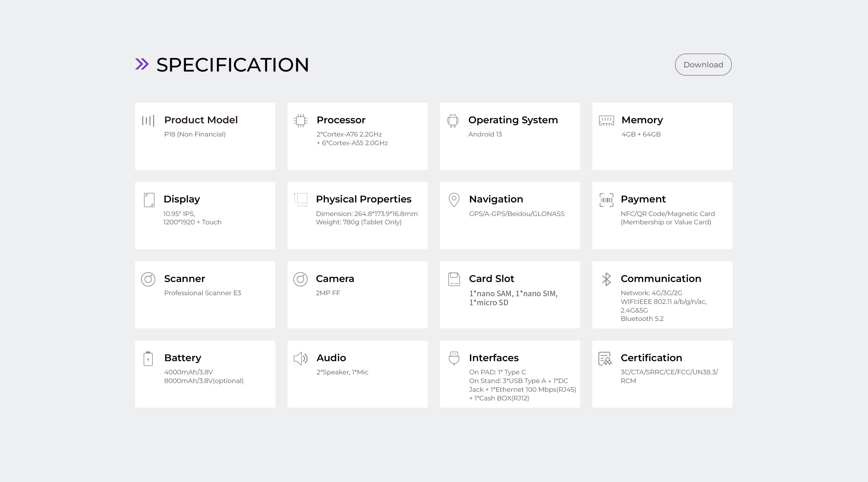Click the Navigation location pin icon
Viewport: 868px width, 482px height.
[x=454, y=200]
